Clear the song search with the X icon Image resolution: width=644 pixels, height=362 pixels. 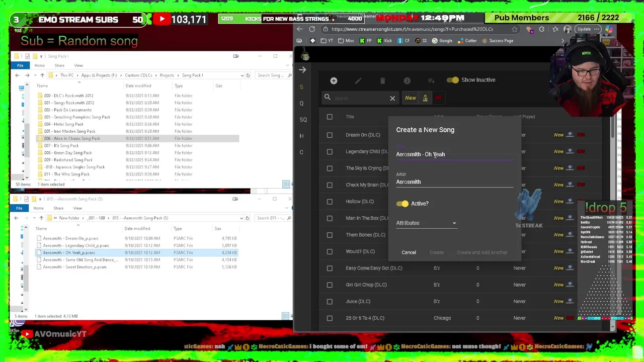(x=392, y=99)
